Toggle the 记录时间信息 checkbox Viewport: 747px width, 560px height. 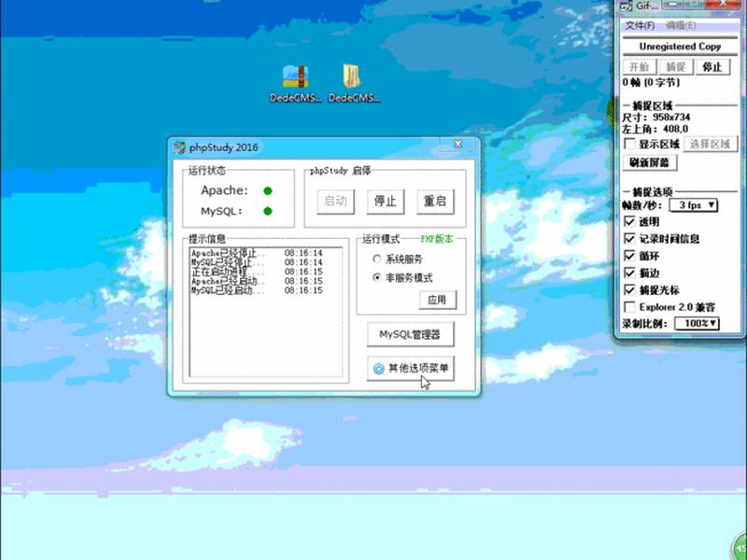point(629,239)
